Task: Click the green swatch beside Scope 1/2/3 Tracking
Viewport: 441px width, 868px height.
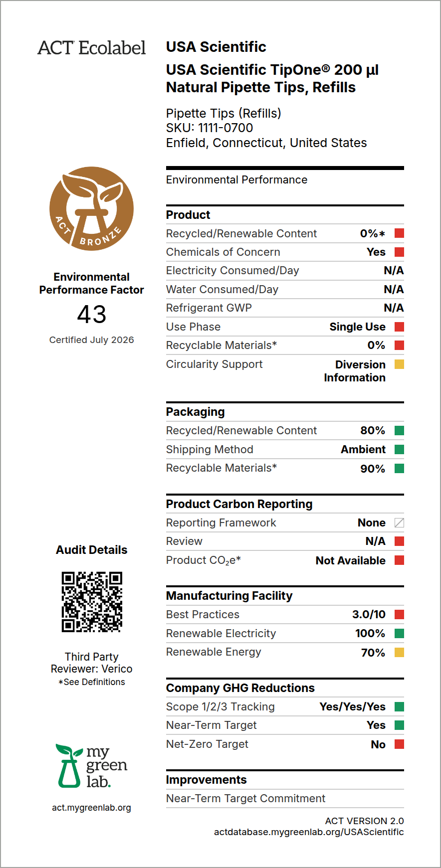Action: (x=399, y=706)
